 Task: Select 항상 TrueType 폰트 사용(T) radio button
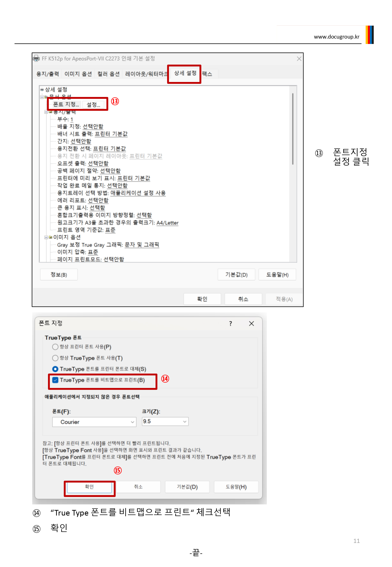click(x=55, y=358)
